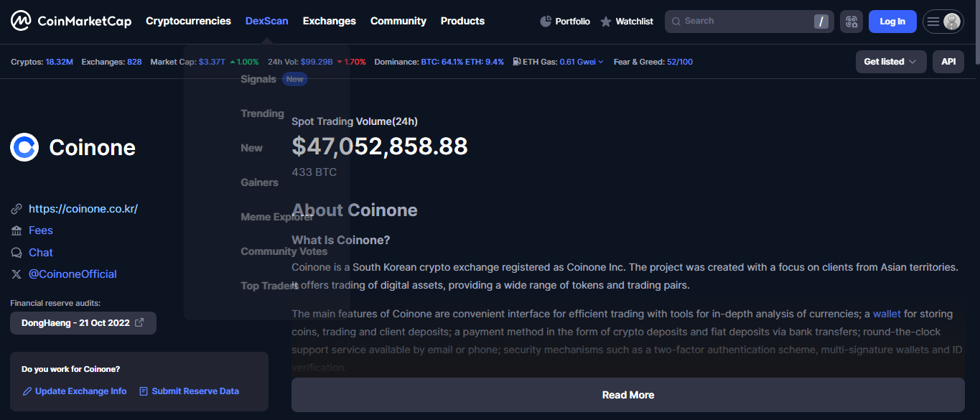Image resolution: width=980 pixels, height=420 pixels.
Task: Click the API button
Action: pyautogui.click(x=948, y=62)
